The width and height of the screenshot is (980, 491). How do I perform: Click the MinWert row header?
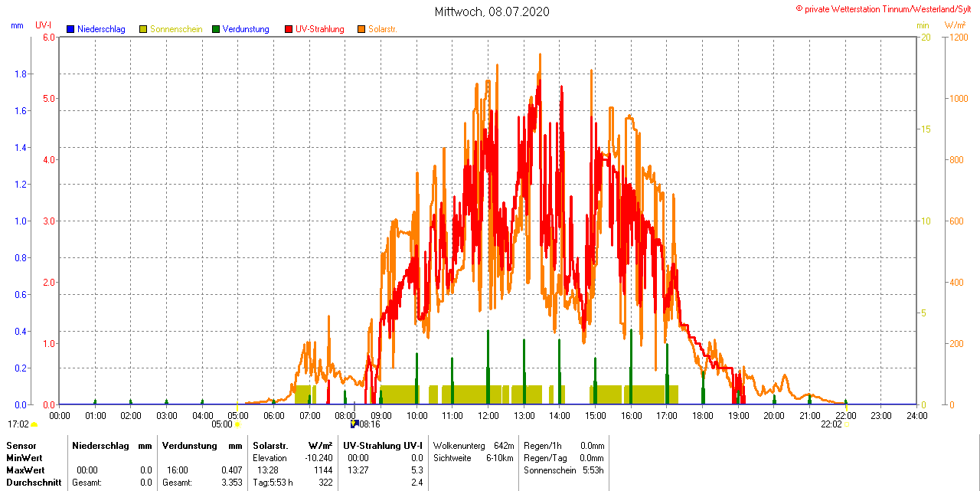coord(25,457)
